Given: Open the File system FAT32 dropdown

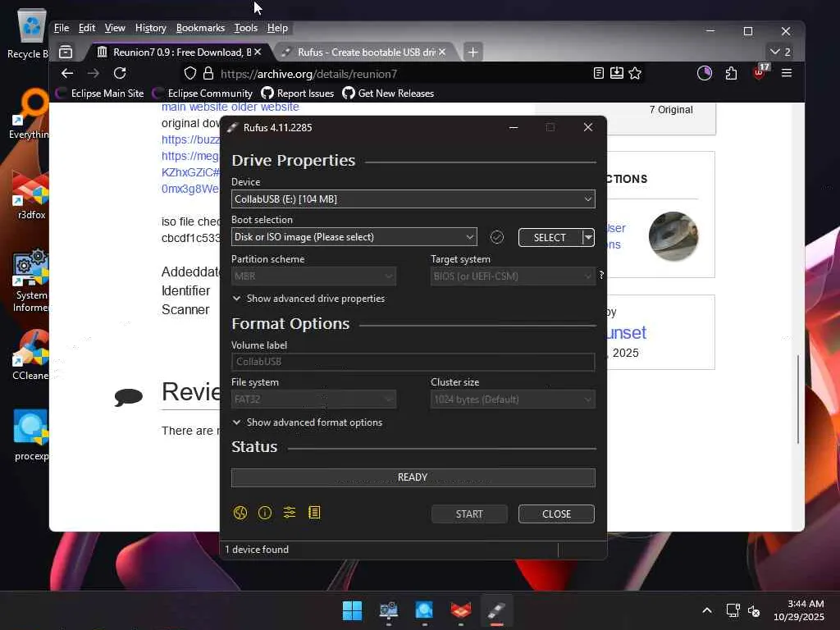Looking at the screenshot, I should coord(313,399).
